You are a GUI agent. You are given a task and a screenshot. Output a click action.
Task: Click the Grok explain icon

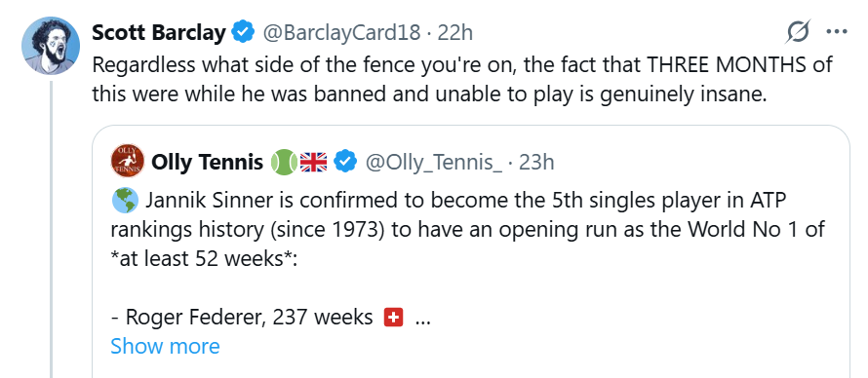point(799,31)
